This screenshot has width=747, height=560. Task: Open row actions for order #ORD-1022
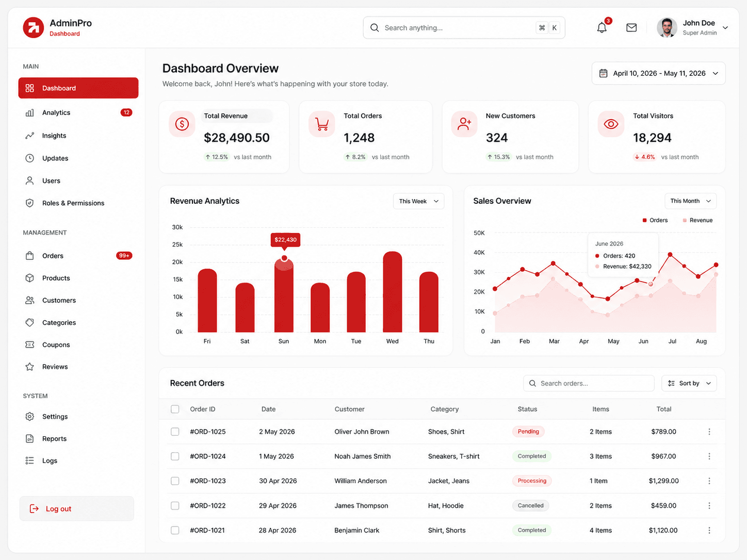point(709,506)
